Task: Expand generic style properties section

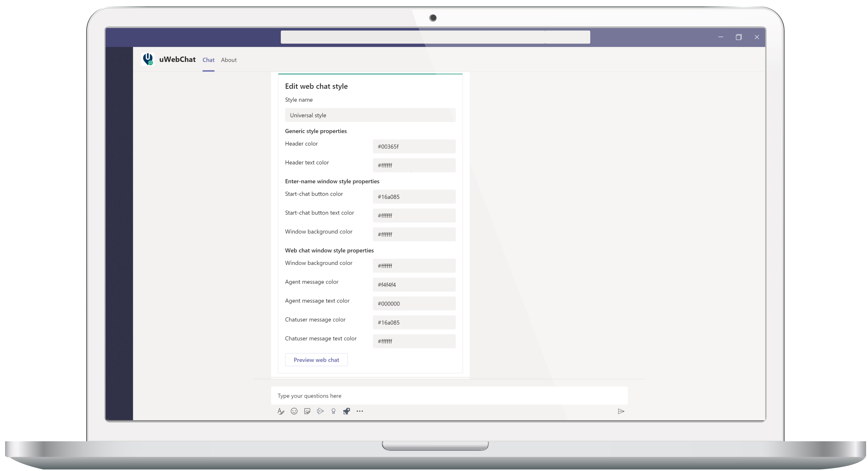Action: pyautogui.click(x=316, y=130)
